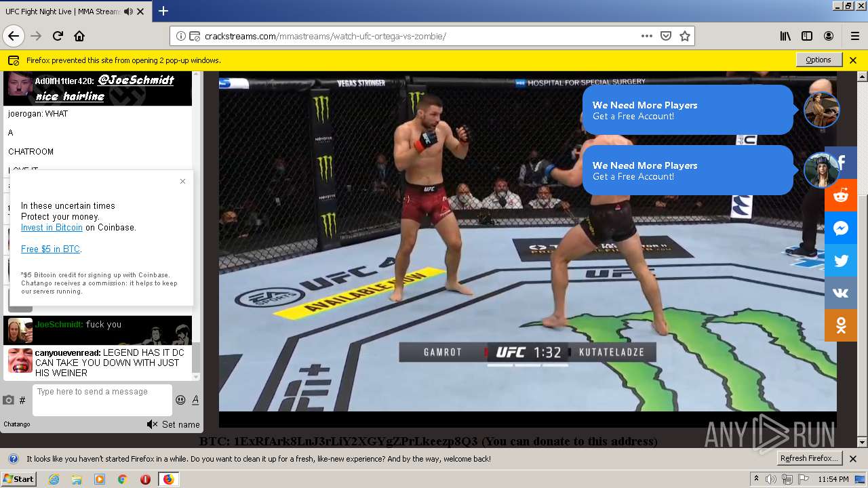Screen dimensions: 868x488
Task: Open a new tab with plus button
Action: 163,11
